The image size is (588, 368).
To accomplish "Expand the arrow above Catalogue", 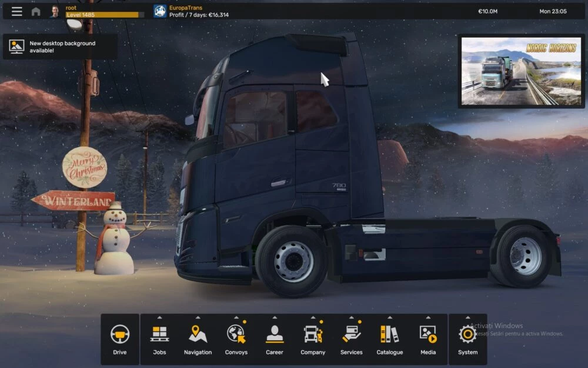I will 390,318.
